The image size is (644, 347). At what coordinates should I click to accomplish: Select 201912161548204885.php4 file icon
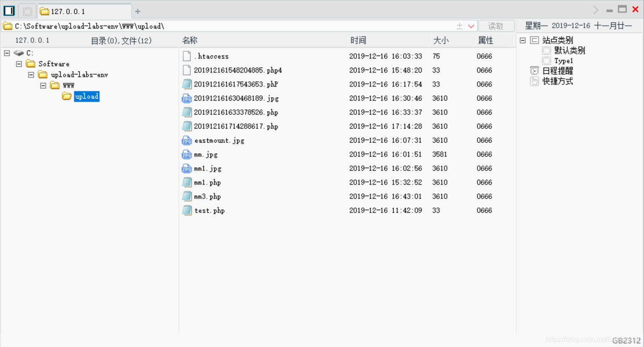point(187,70)
